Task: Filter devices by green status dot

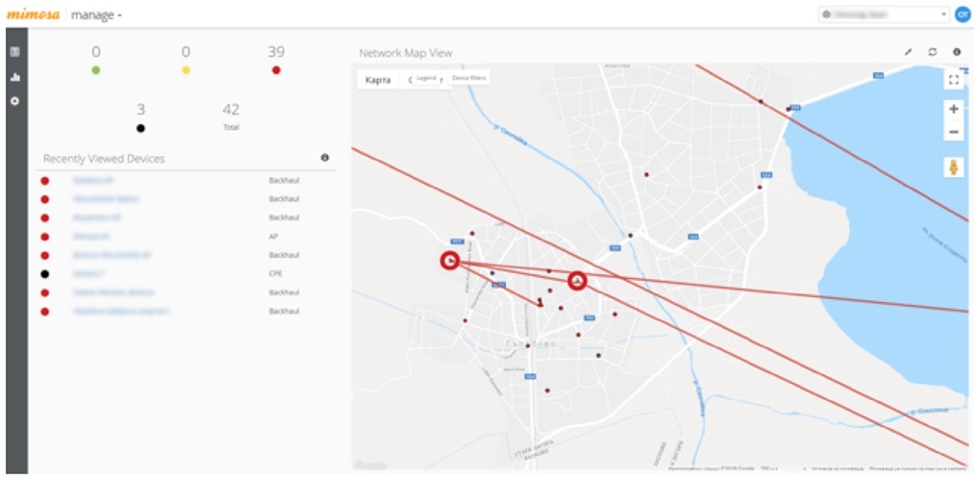Action: point(95,69)
